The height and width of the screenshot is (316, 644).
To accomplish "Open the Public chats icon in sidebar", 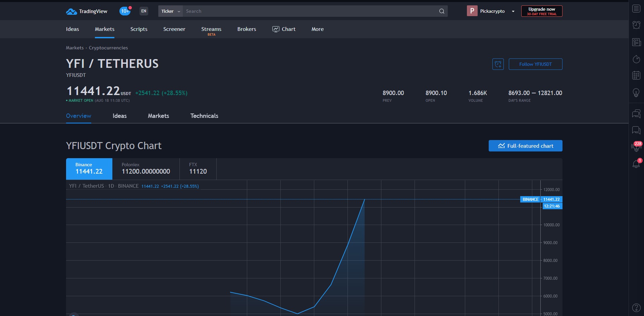I will [x=636, y=114].
